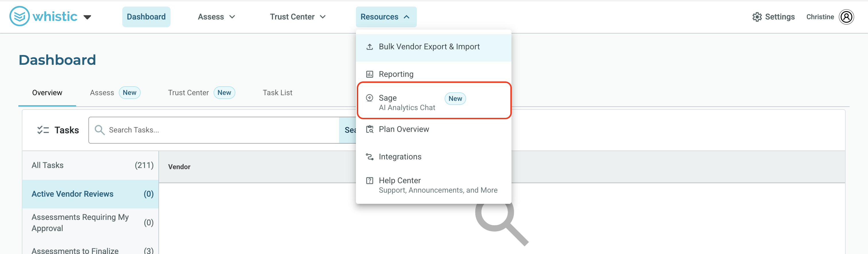Select All Tasks filter
Image resolution: width=868 pixels, height=254 pixels.
tap(90, 165)
